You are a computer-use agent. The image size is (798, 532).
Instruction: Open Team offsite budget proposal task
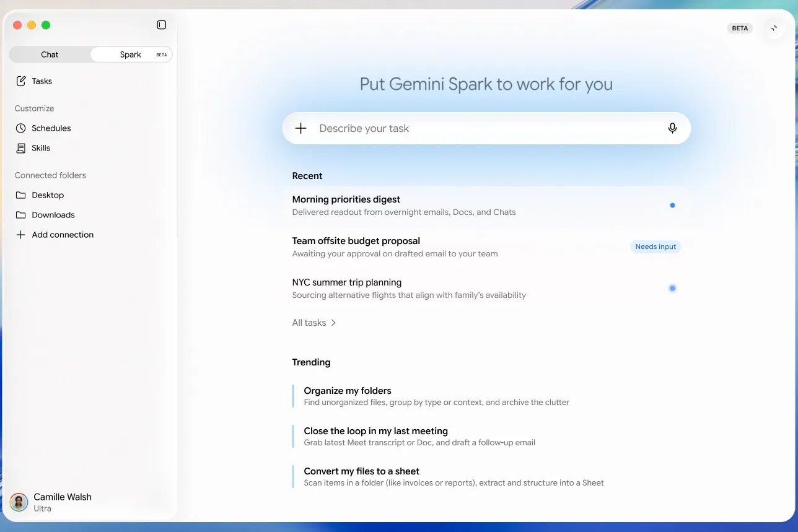486,246
